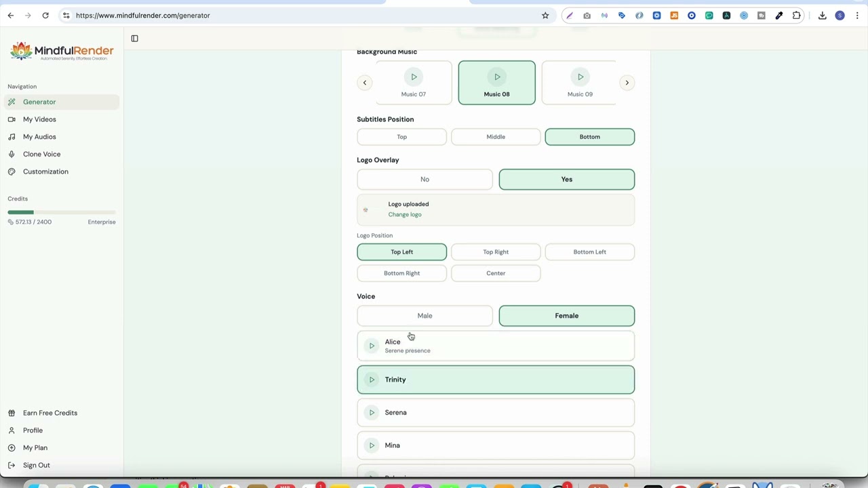Choose the Female voice option
Screen dimensions: 868x488
pyautogui.click(x=567, y=316)
